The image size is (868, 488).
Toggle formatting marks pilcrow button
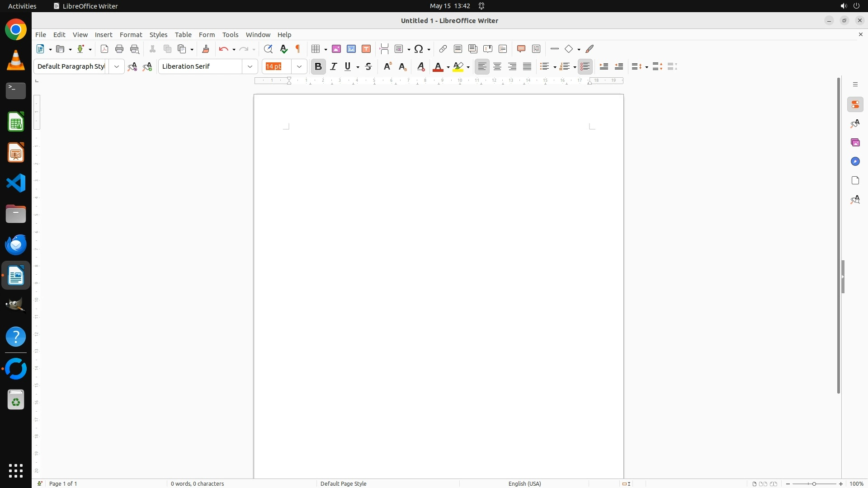pyautogui.click(x=298, y=49)
